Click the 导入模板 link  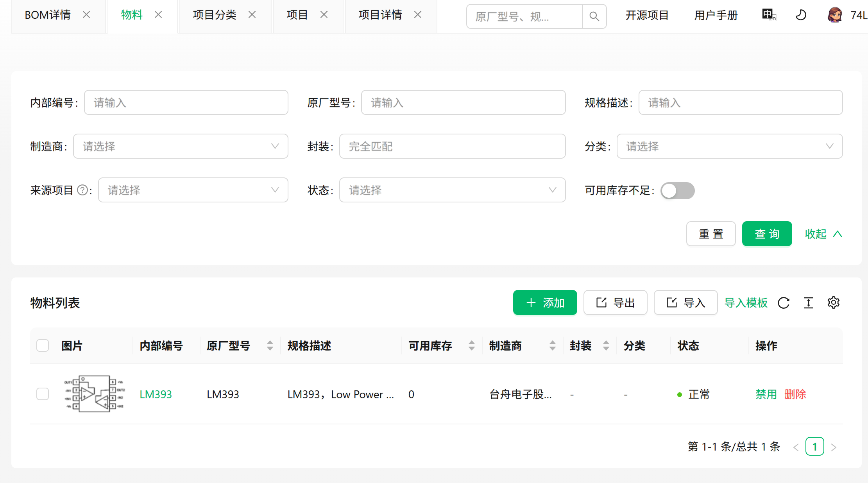pyautogui.click(x=746, y=303)
